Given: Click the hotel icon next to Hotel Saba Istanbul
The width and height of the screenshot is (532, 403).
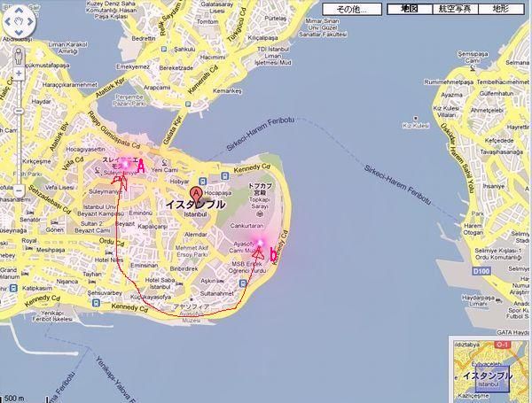Looking at the screenshot, I should [x=179, y=283].
